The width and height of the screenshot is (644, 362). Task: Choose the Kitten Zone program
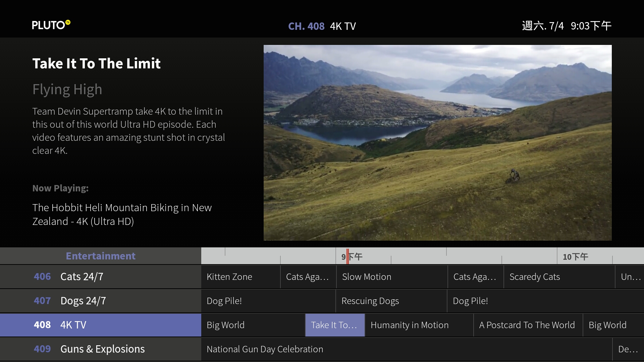point(240,277)
